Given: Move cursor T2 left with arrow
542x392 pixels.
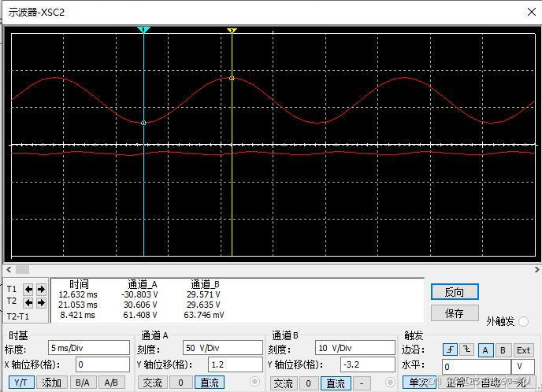Looking at the screenshot, I should point(28,303).
